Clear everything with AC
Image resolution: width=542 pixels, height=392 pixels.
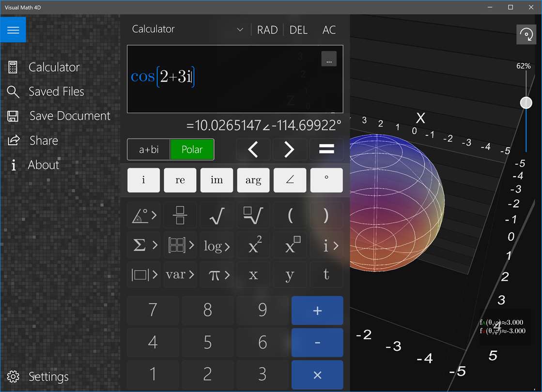click(x=329, y=30)
